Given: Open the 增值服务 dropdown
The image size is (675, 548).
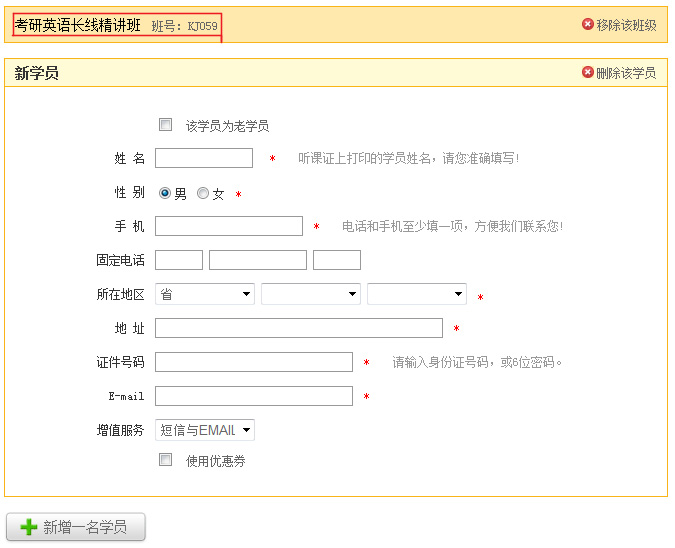Looking at the screenshot, I should click(205, 430).
